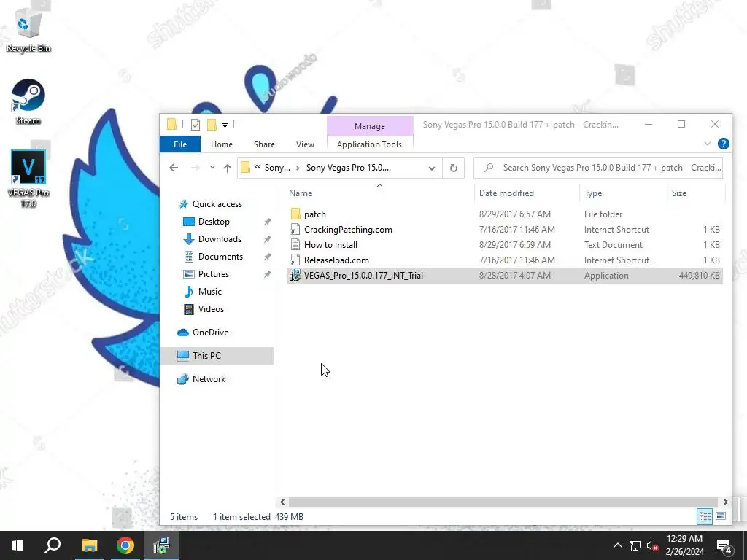Refresh the current folder view
The width and height of the screenshot is (747, 560).
point(454,168)
